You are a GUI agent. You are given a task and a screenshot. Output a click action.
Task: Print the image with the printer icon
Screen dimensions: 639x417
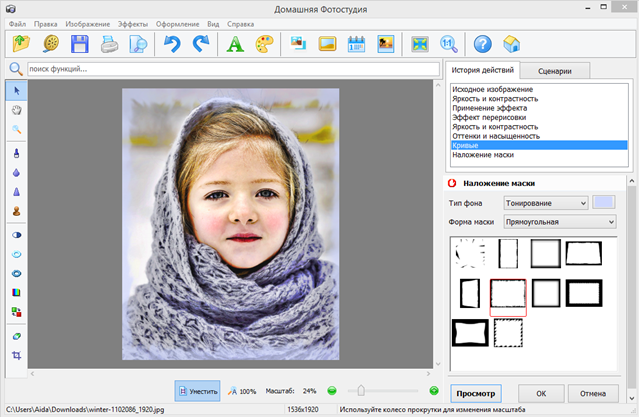[x=109, y=44]
